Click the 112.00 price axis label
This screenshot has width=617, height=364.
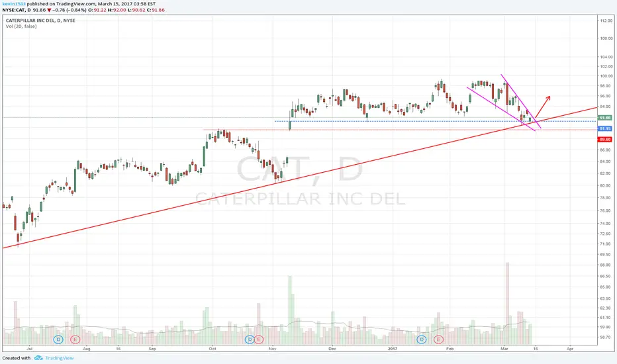pos(606,21)
